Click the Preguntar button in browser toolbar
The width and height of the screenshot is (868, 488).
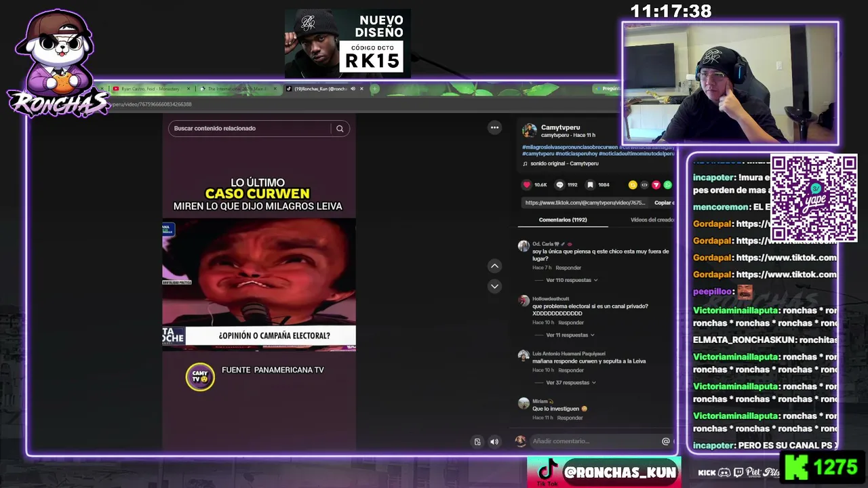point(608,88)
